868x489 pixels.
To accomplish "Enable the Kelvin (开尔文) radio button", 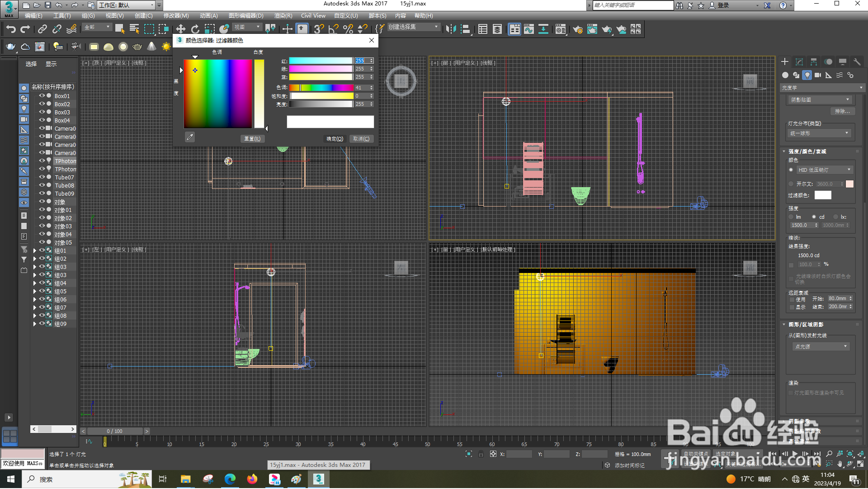I will (791, 184).
